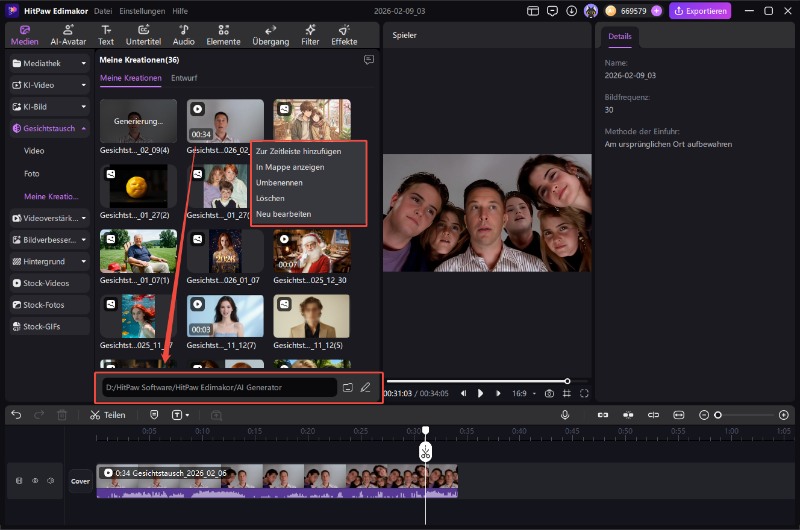Screen dimensions: 800x530
Task: Click the microphone voice-over icon
Action: coord(564,414)
